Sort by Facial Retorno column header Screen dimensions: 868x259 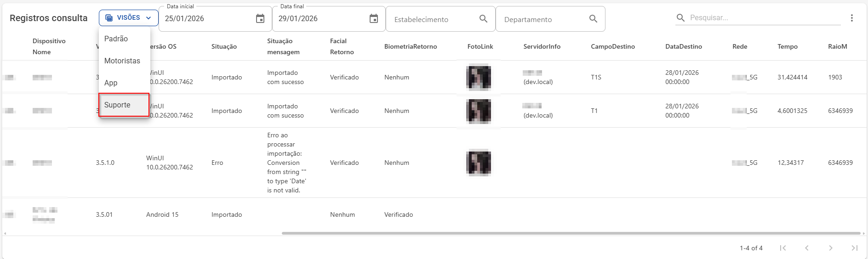[x=342, y=46]
